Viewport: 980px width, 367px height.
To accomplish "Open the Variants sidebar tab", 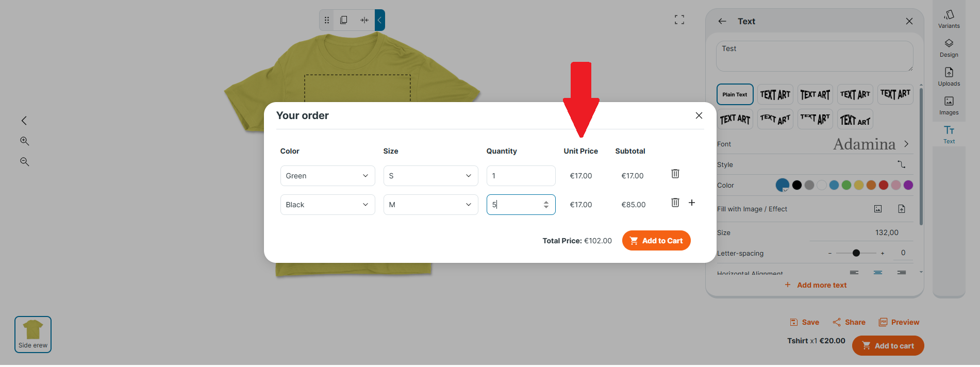I will tap(949, 19).
